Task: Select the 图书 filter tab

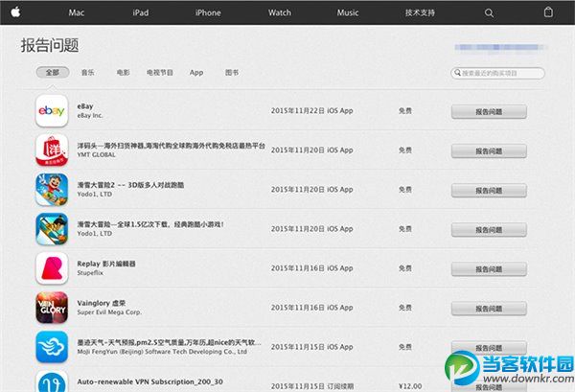Action: 232,73
